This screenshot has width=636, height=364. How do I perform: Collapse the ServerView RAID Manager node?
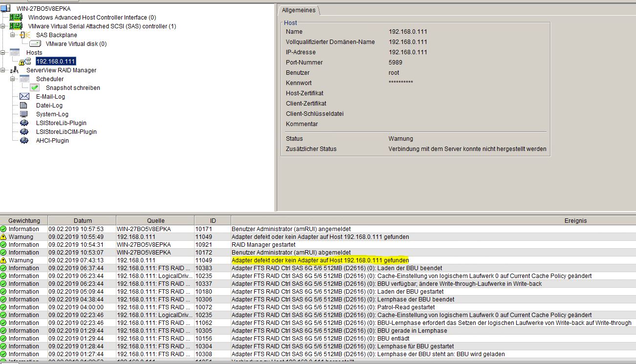3,70
